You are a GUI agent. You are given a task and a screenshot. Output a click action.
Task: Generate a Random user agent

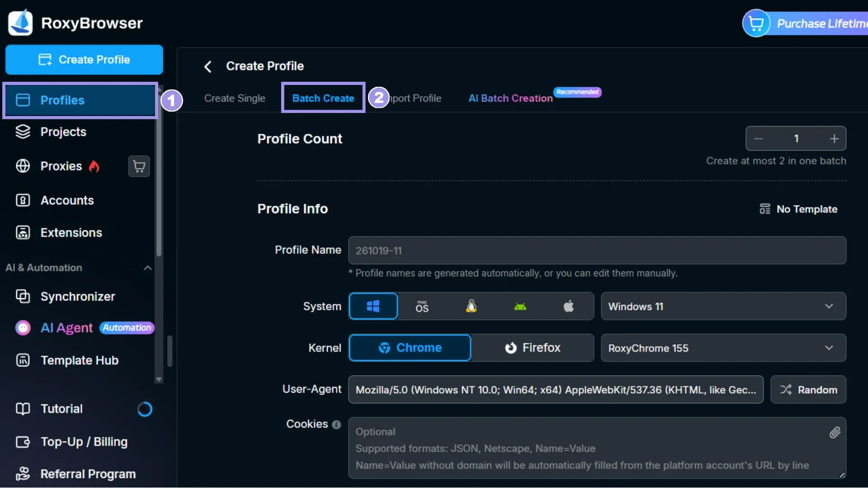coord(808,389)
